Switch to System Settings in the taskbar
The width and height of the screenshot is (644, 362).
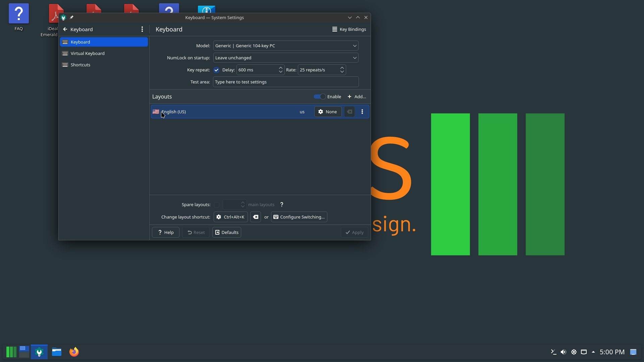point(39,352)
